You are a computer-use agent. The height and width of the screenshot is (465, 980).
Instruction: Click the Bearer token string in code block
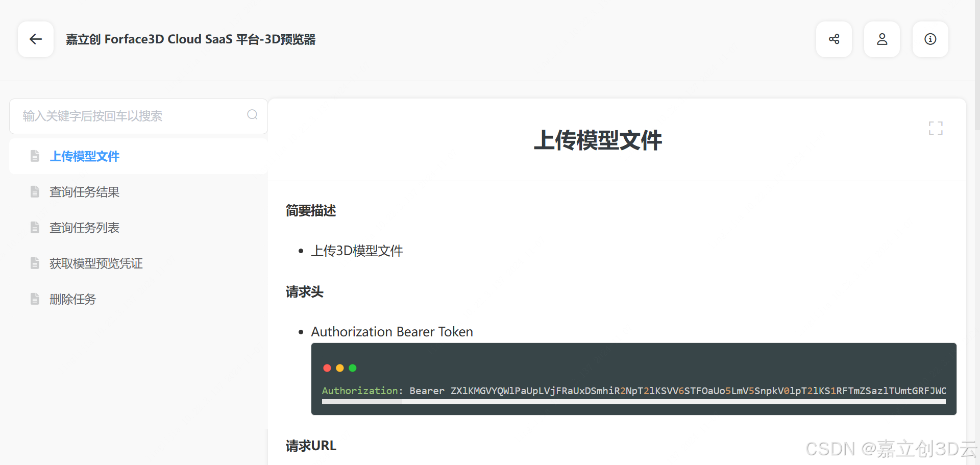click(x=698, y=391)
